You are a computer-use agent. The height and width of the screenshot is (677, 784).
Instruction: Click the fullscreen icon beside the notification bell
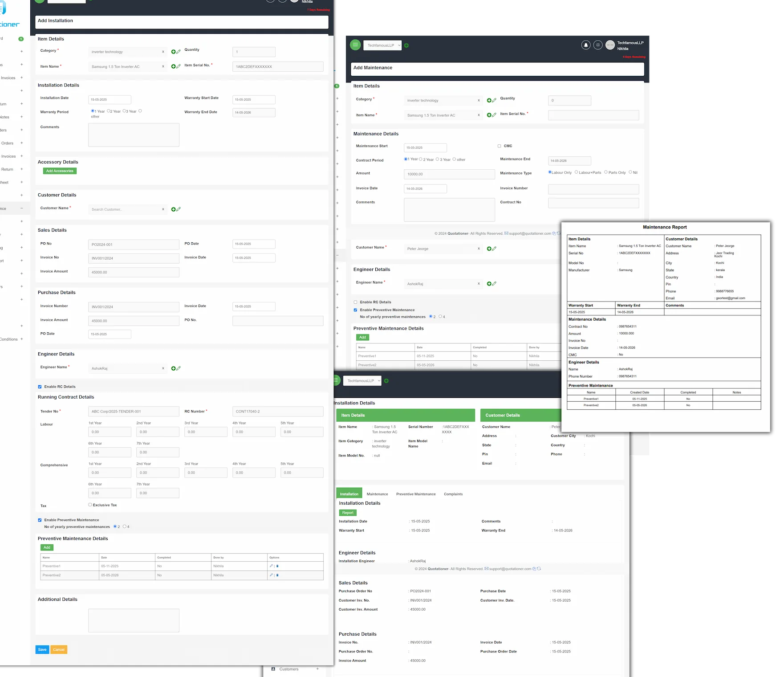point(598,45)
